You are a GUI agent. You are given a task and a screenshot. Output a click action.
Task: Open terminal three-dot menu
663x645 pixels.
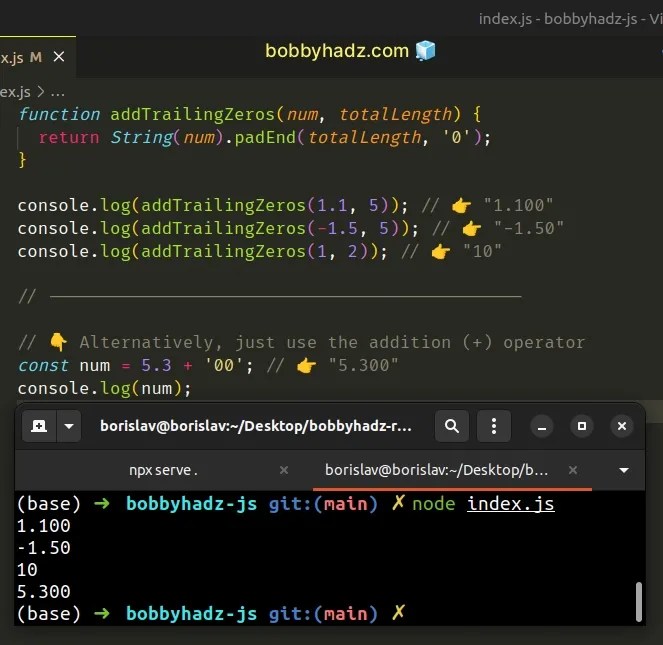493,426
